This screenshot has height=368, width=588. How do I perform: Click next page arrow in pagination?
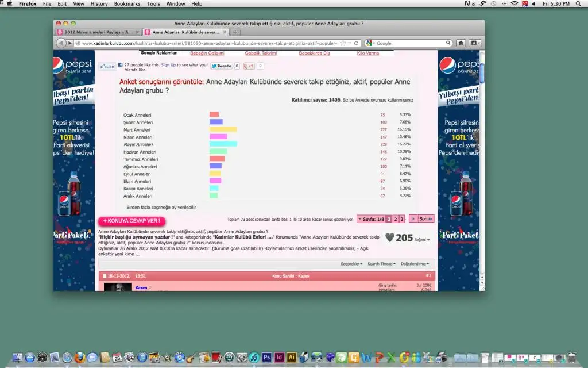tap(413, 219)
